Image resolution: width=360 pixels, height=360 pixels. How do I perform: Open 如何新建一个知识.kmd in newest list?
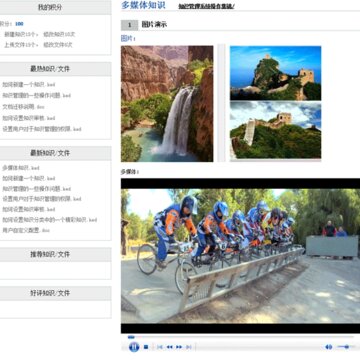29,178
